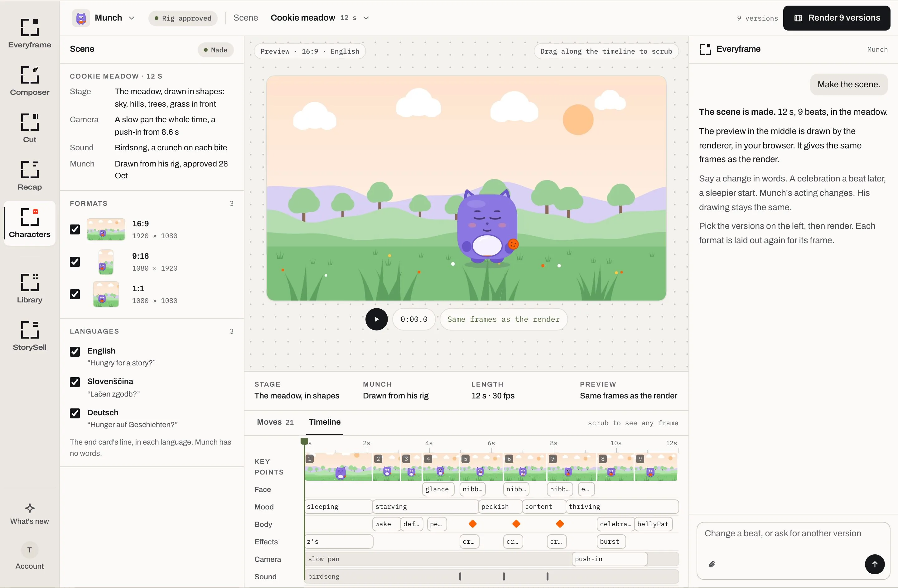Click the timeline playhead handle
The width and height of the screenshot is (898, 588).
click(304, 441)
